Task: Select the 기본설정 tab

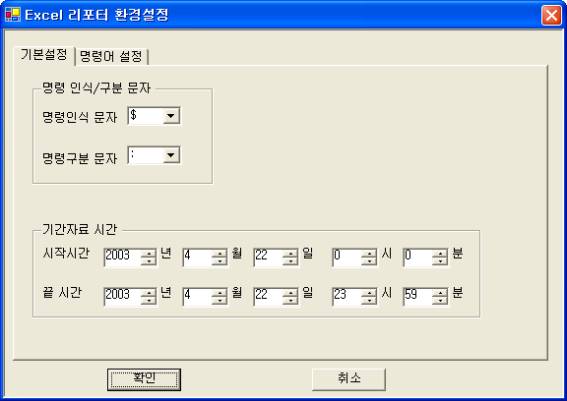Action: (x=44, y=55)
